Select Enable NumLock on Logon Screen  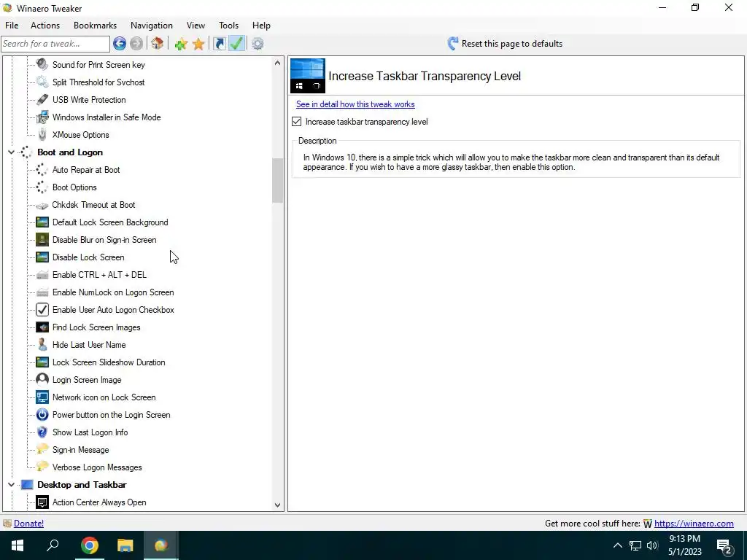point(113,292)
